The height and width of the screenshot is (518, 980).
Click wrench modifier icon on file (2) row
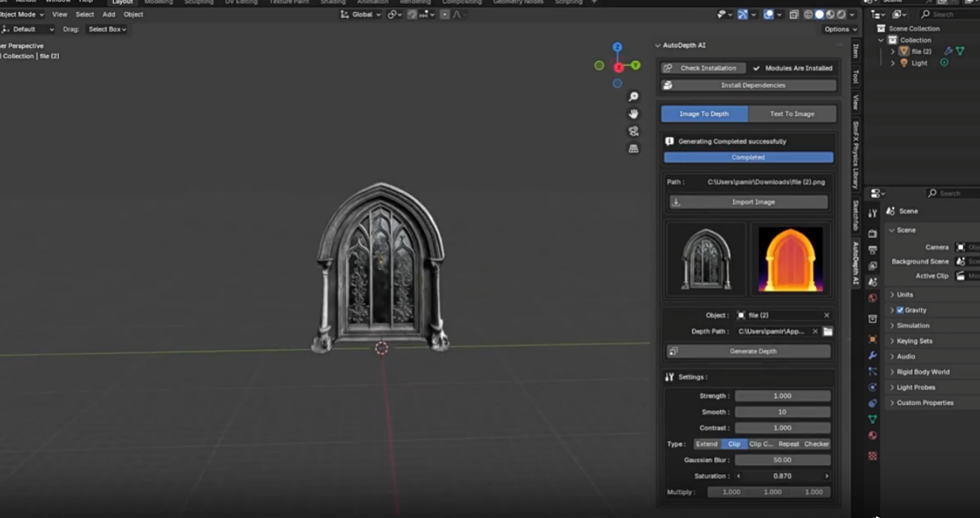click(x=948, y=52)
